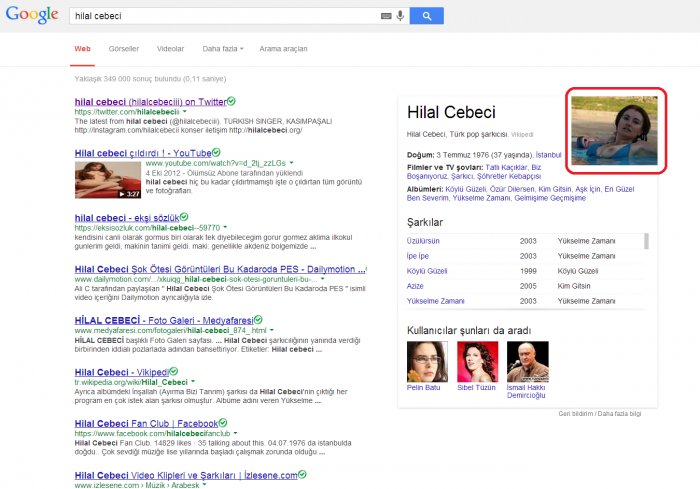Viewport: 700px width, 489px height.
Task: Activate voice search microphone icon
Action: coord(400,16)
